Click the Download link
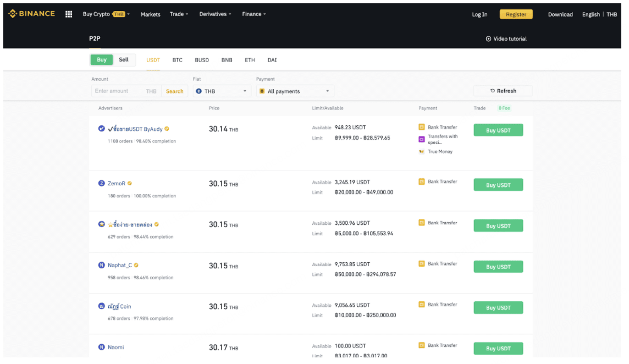The height and width of the screenshot is (364, 629). (x=560, y=14)
